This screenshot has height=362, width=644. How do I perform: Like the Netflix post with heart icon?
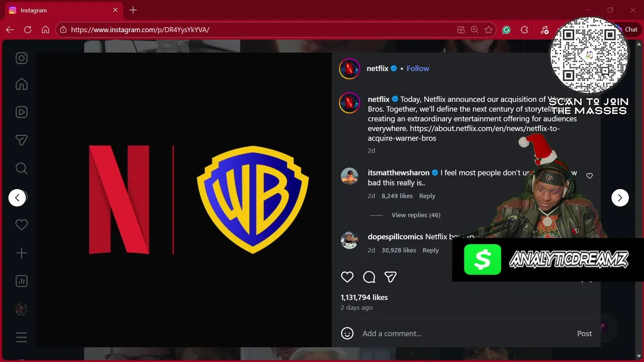pyautogui.click(x=347, y=277)
